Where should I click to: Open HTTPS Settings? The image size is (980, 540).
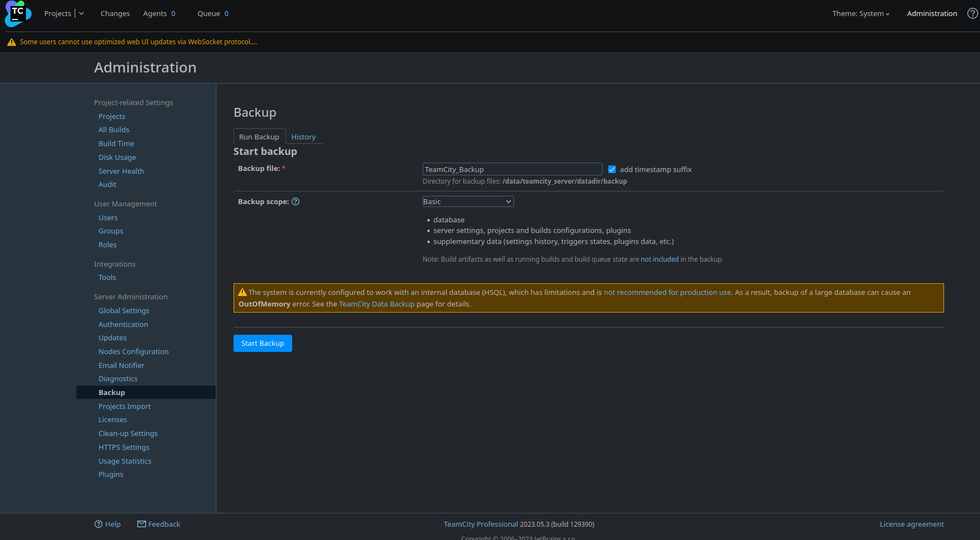coord(124,447)
